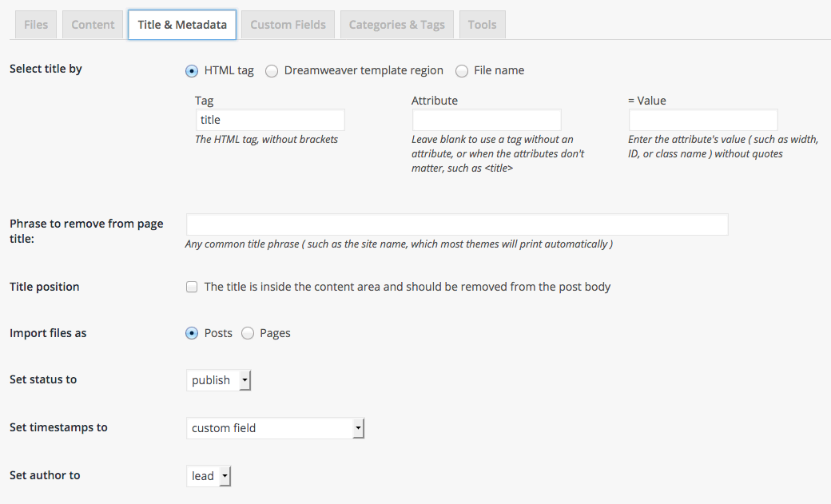Click the 'Title position' label
The image size is (831, 504).
(x=45, y=287)
